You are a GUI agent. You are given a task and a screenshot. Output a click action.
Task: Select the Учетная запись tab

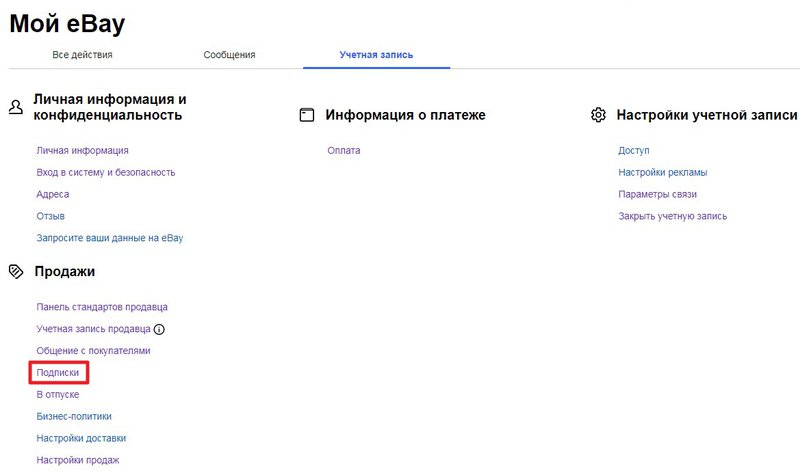pyautogui.click(x=377, y=55)
